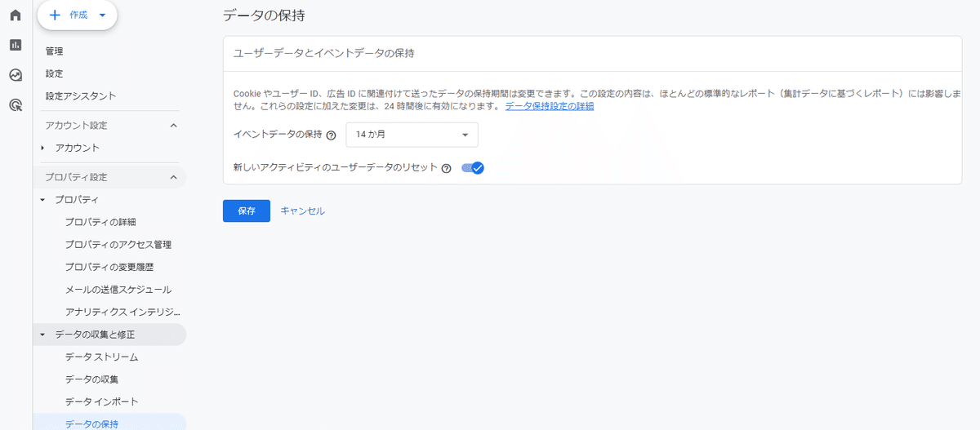Screen dimensions: 980x430
Task: Collapse the アカウント設定 section chevron
Action: 173,126
